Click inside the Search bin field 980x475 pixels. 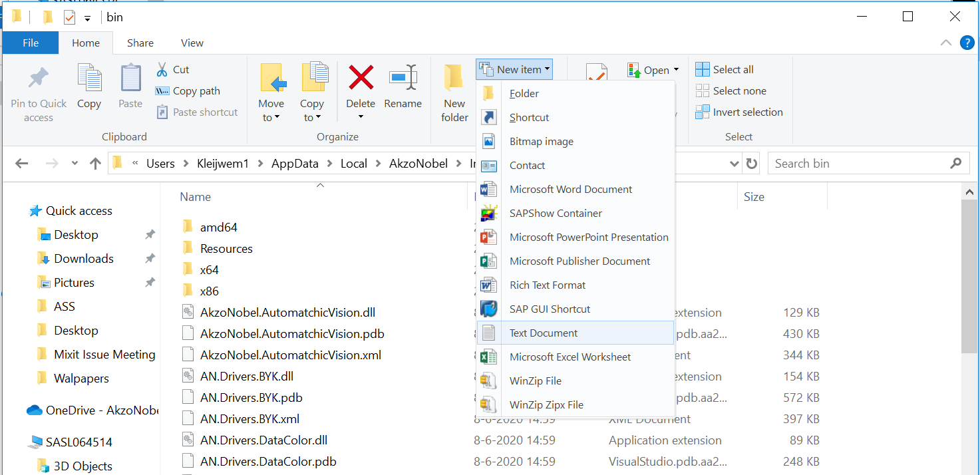click(x=858, y=163)
